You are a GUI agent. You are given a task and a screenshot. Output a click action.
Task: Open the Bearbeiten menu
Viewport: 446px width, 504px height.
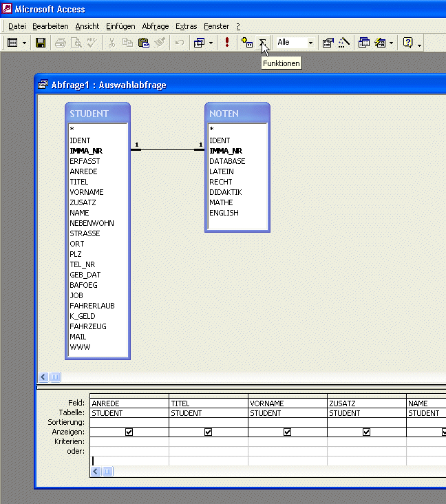50,26
